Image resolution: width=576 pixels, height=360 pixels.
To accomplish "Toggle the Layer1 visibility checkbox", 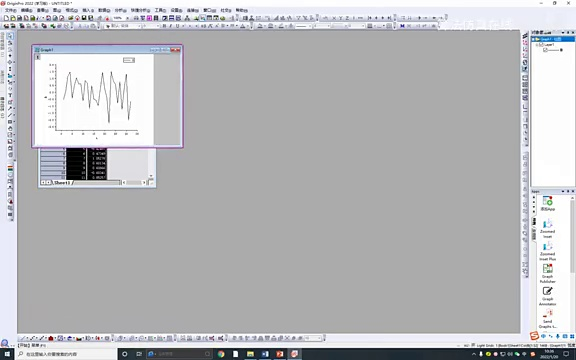I will [x=541, y=44].
